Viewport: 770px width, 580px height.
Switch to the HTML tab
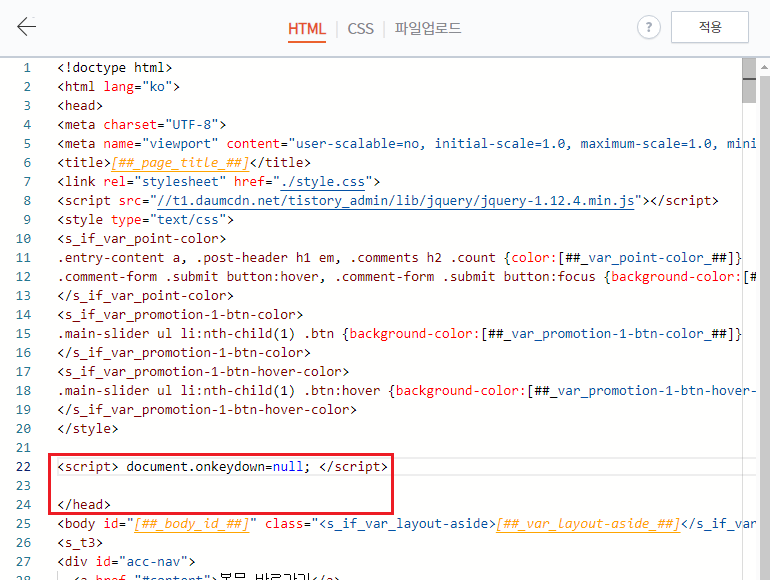click(x=307, y=28)
